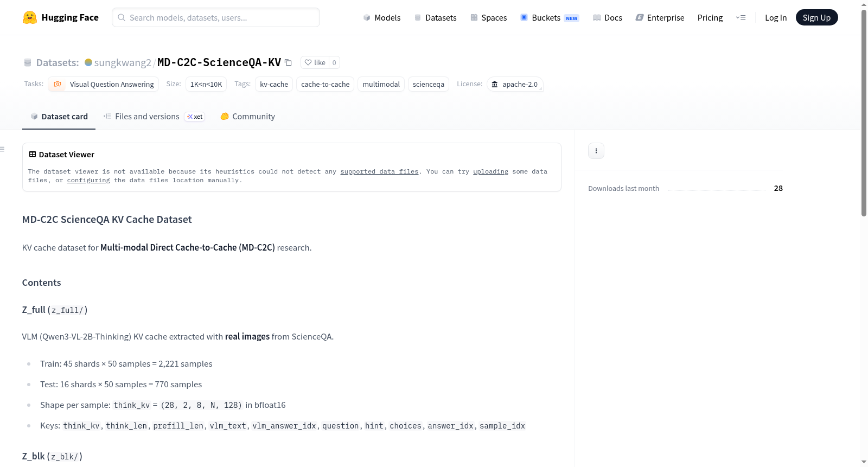Click the Dataset Viewer heading
868x467 pixels.
67,155
